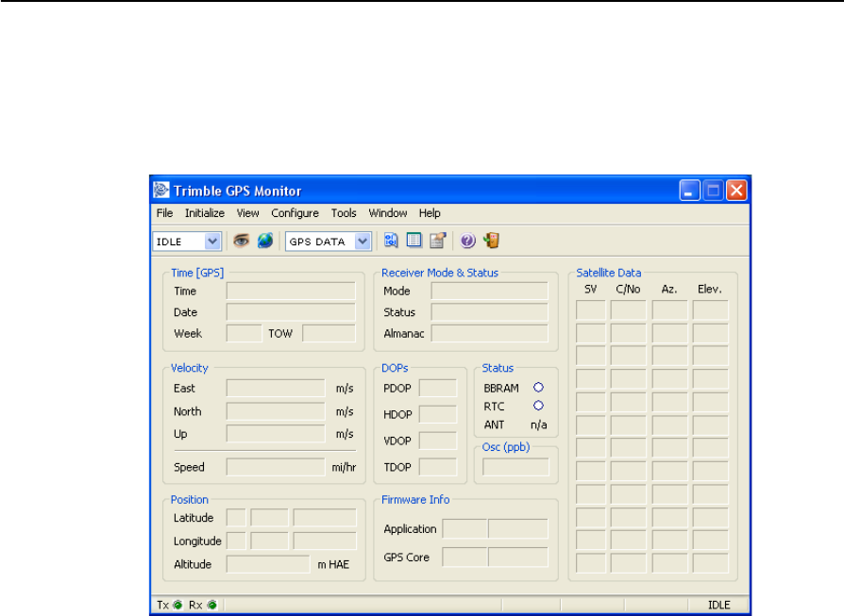The width and height of the screenshot is (844, 616).
Task: Click the IDLE text in status bar
Action: [719, 606]
